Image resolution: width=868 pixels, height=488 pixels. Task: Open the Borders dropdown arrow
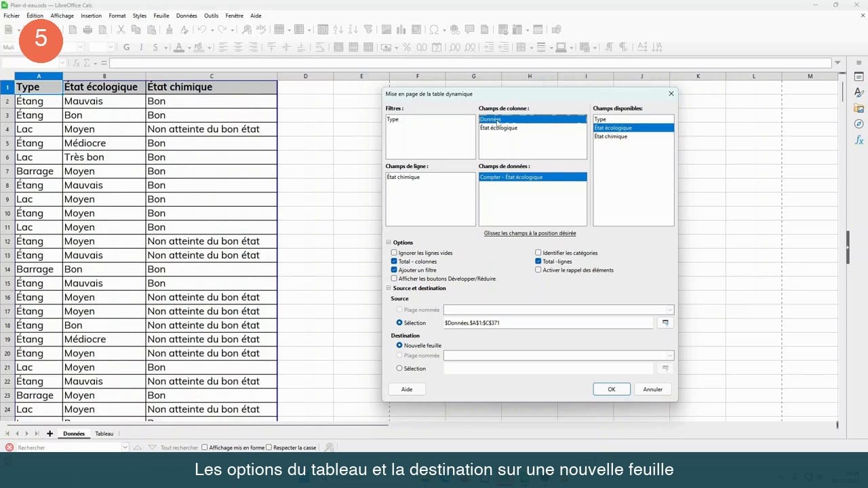[x=531, y=47]
